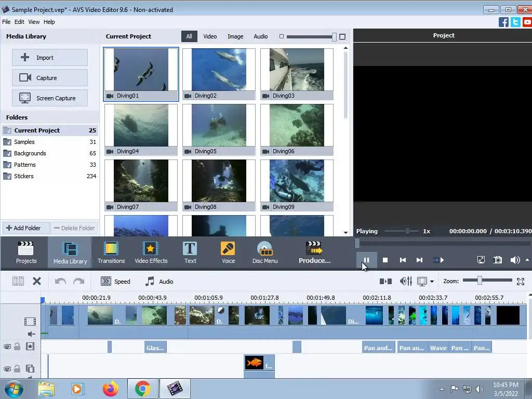This screenshot has height=399, width=532.
Task: Select the Diving05 video thumbnail
Action: pyautogui.click(x=219, y=129)
